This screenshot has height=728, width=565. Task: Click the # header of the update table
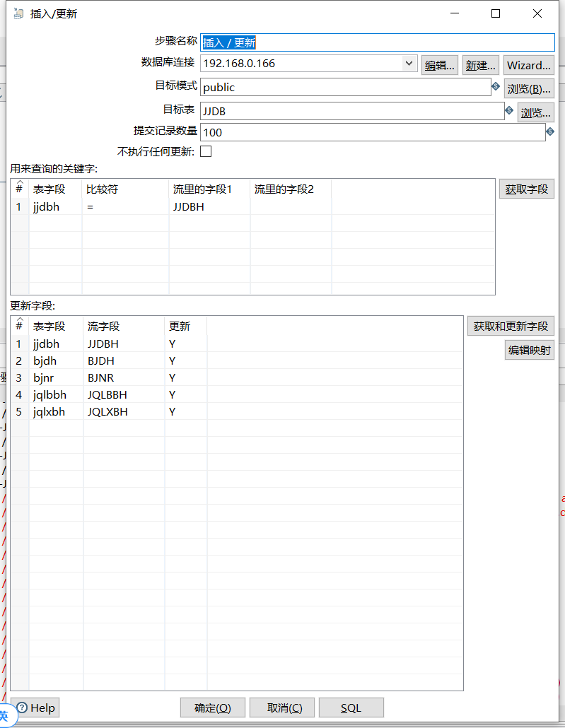click(20, 326)
